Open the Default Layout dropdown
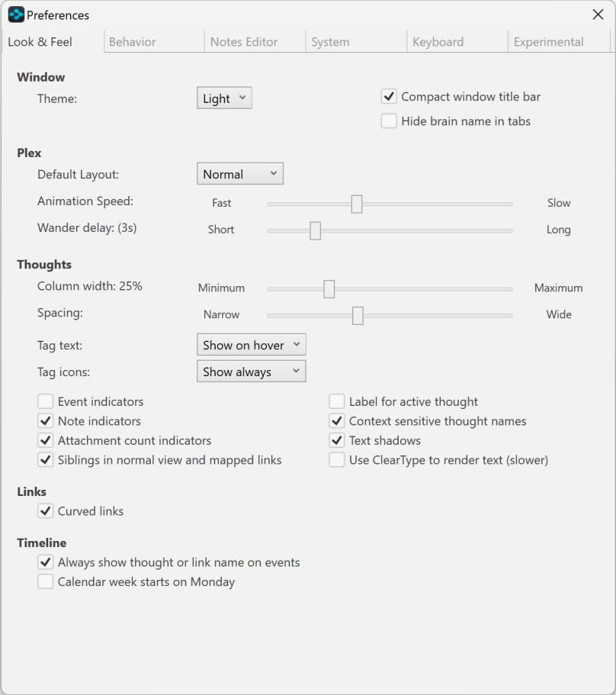616x695 pixels. (x=239, y=174)
